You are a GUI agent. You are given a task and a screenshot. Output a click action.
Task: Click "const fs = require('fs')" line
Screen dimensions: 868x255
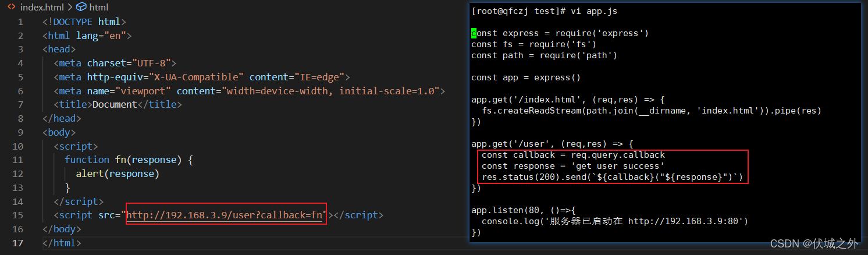pyautogui.click(x=533, y=44)
